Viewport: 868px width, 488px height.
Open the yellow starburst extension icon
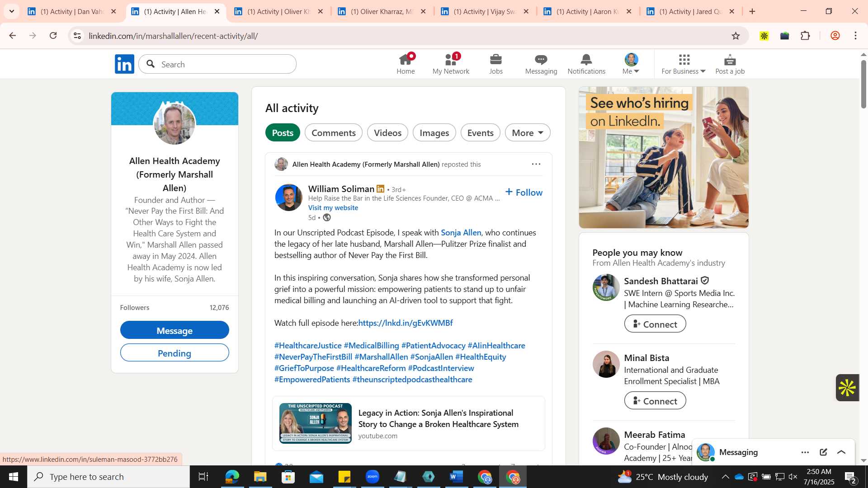tap(764, 36)
